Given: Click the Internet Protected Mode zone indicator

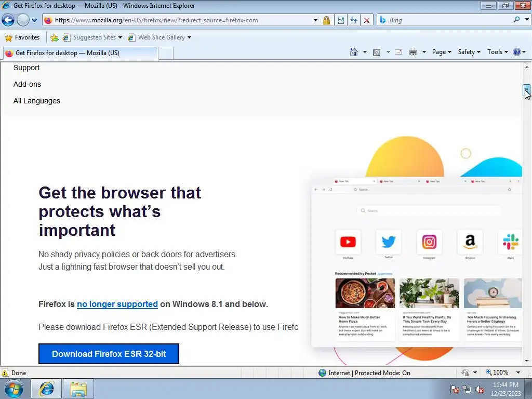Looking at the screenshot, I should (x=364, y=373).
